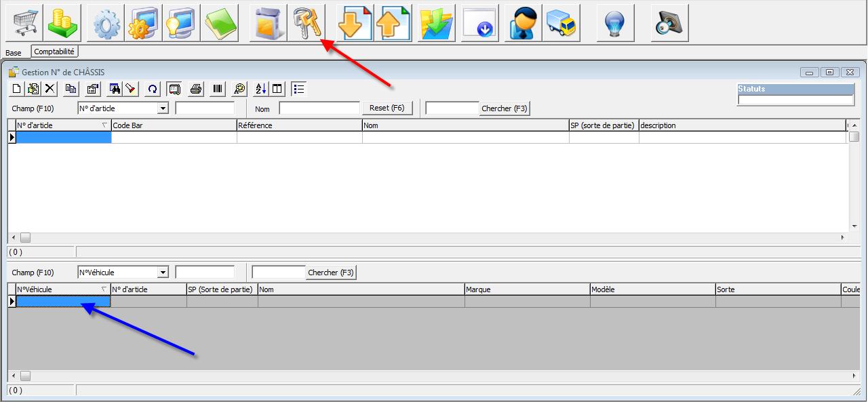The width and height of the screenshot is (868, 402).
Task: Click the blue light bulb icon
Action: pyautogui.click(x=615, y=23)
